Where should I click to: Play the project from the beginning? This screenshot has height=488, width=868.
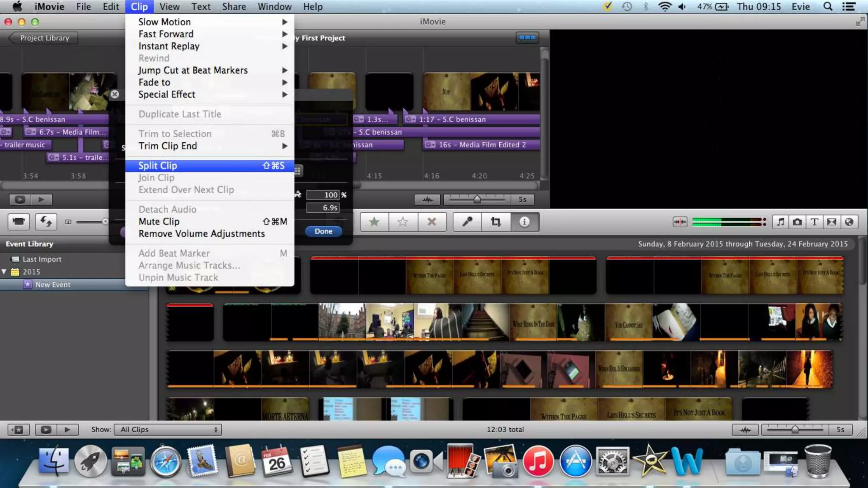(x=41, y=200)
